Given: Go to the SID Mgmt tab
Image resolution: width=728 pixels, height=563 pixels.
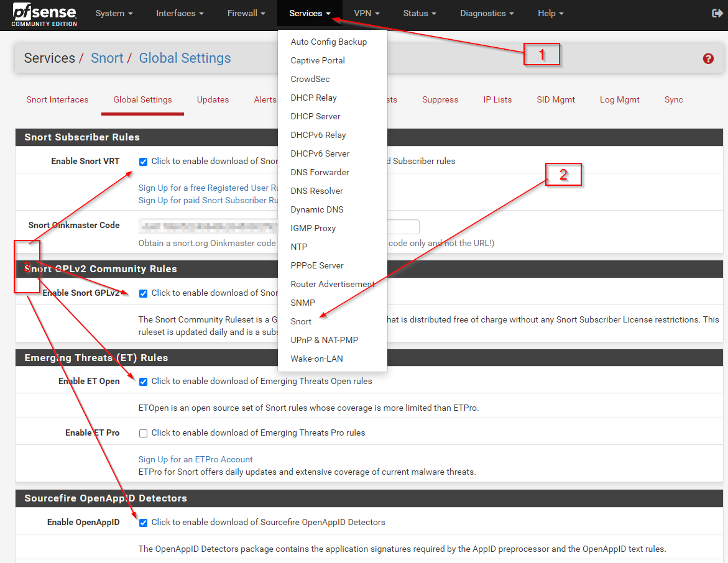Looking at the screenshot, I should 556,99.
